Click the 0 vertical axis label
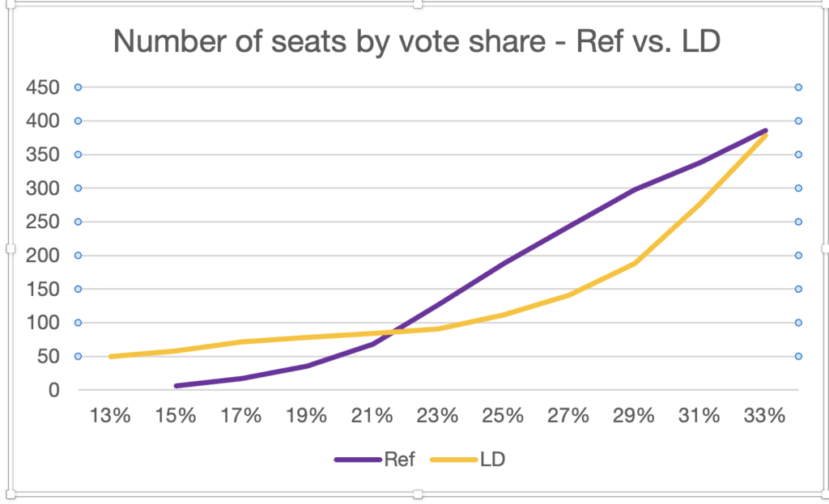 pos(54,391)
